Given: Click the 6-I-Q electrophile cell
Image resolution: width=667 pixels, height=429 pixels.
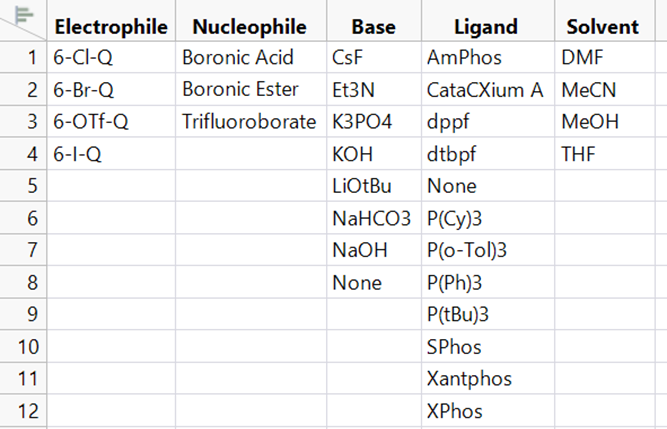Looking at the screenshot, I should coord(111,154).
